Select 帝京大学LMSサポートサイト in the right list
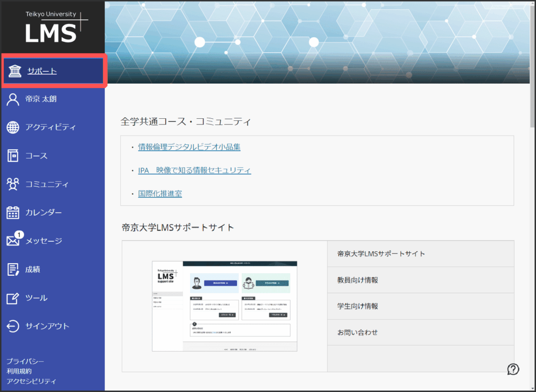This screenshot has width=536, height=392. click(x=420, y=254)
